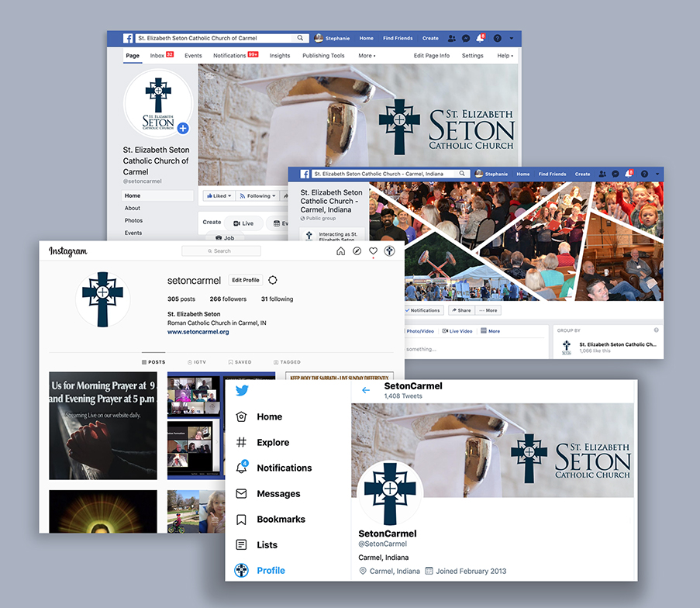
Task: Click the Share button on the group page
Action: (461, 310)
